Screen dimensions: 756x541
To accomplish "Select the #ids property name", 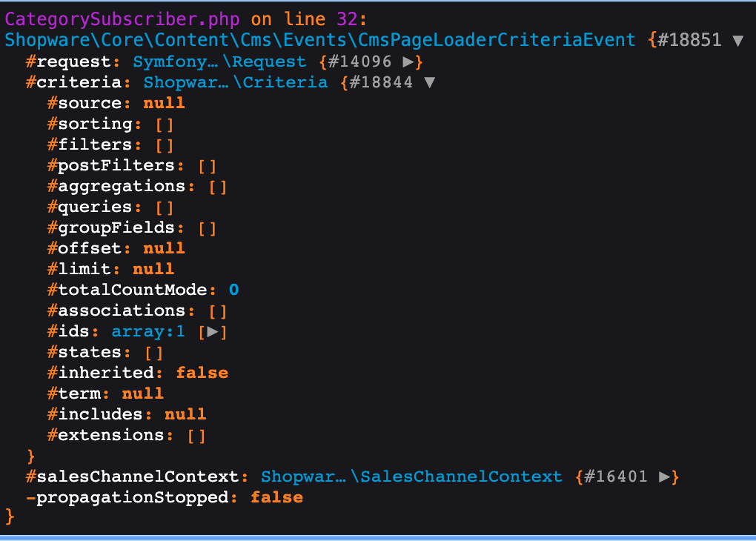I will (x=68, y=331).
